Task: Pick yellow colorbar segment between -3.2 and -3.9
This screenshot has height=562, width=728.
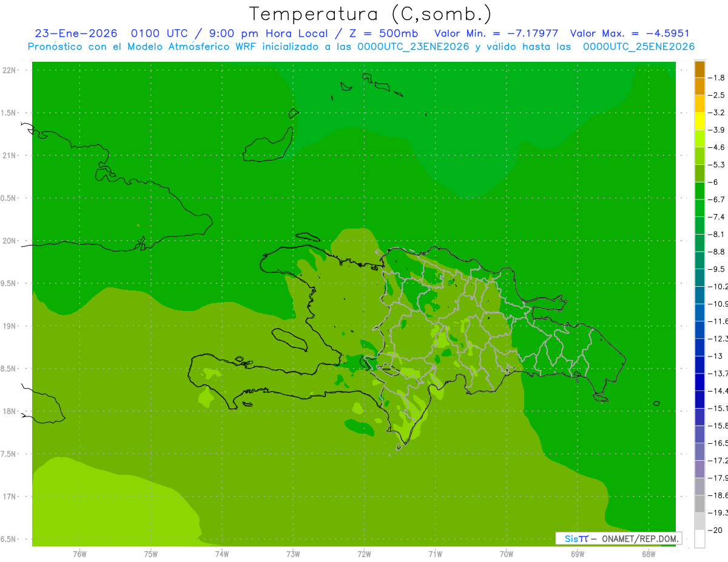Action: tap(699, 121)
